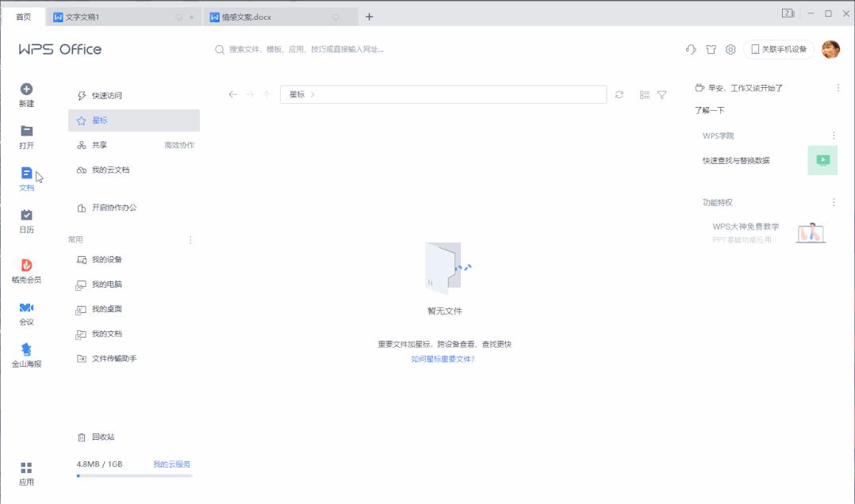Click the cloud storage usage bar
This screenshot has height=504, width=855.
coord(133,475)
